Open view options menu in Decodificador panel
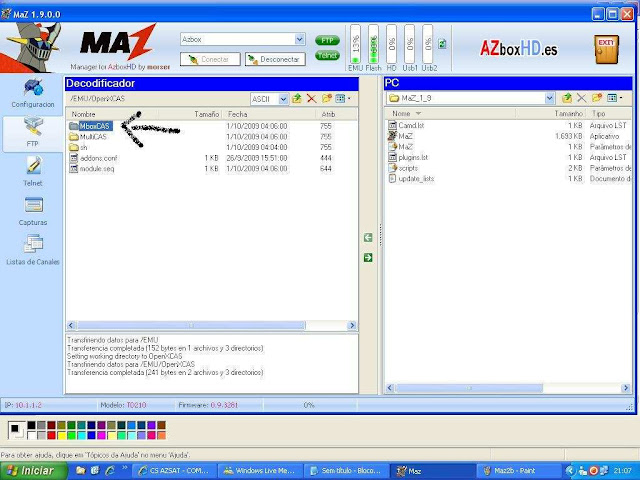Image resolution: width=640 pixels, height=480 pixels. pos(342,98)
